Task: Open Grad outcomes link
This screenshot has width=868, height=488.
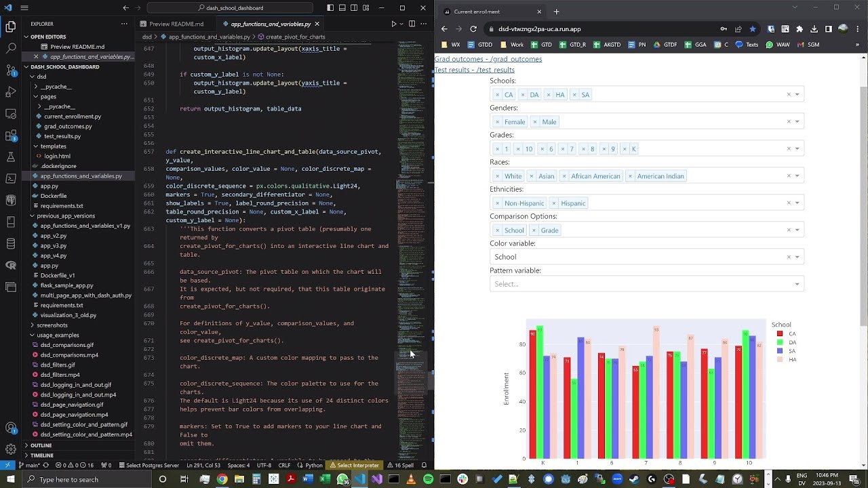Action: [488, 59]
